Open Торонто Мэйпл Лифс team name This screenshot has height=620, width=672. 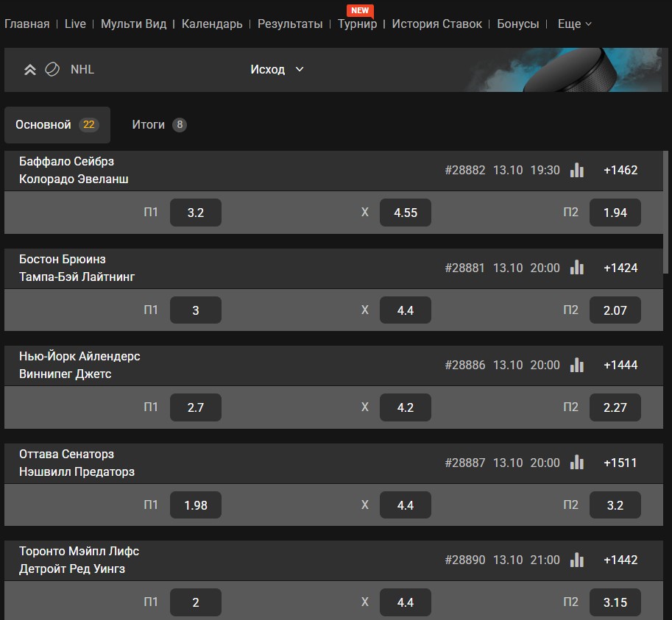[79, 551]
